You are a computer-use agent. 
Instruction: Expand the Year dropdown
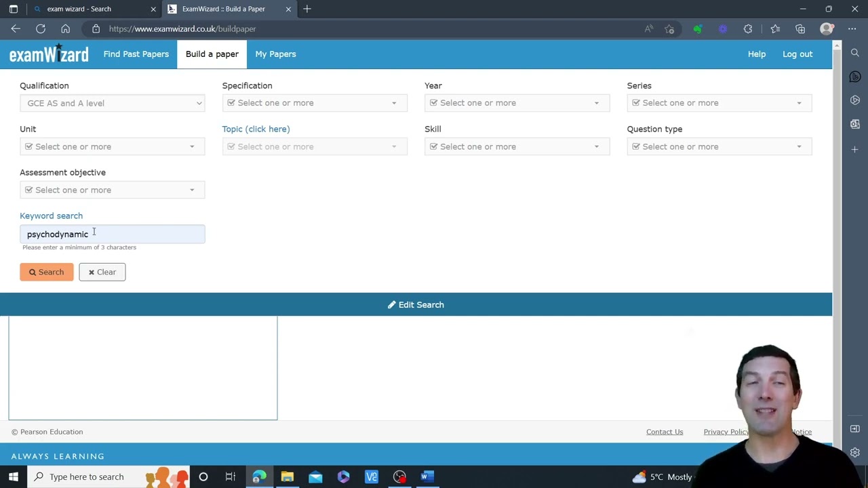click(517, 103)
